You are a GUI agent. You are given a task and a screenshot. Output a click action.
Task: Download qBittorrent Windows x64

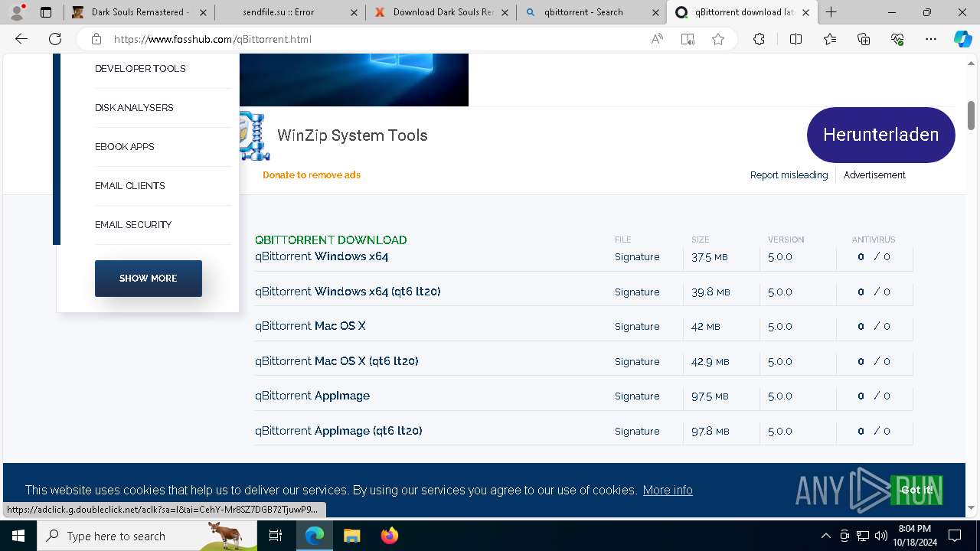click(322, 256)
